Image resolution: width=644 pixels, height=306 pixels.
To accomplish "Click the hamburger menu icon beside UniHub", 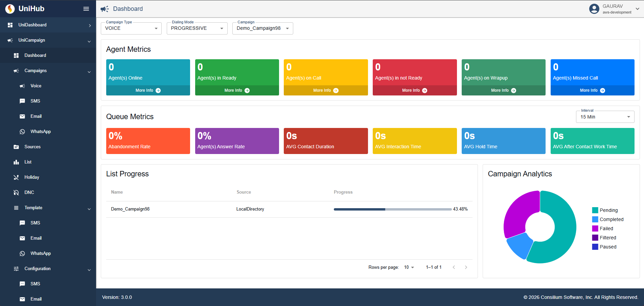I will (86, 9).
